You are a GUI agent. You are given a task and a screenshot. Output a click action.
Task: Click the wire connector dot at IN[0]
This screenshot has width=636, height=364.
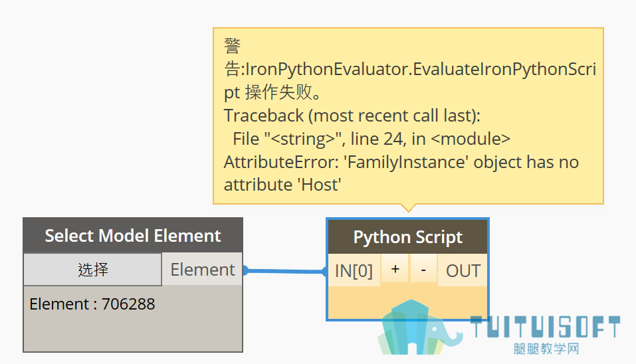324,271
